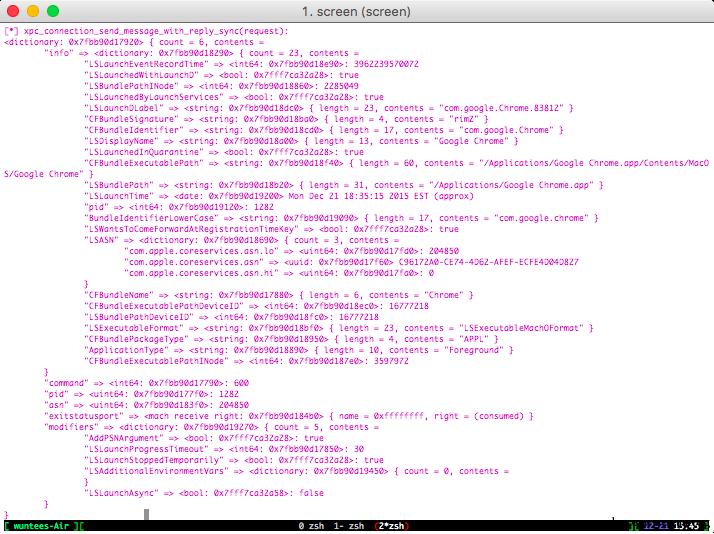The height and width of the screenshot is (534, 714).
Task: Click the 'wuntees-Air' hostname in status bar
Action: coord(41,526)
